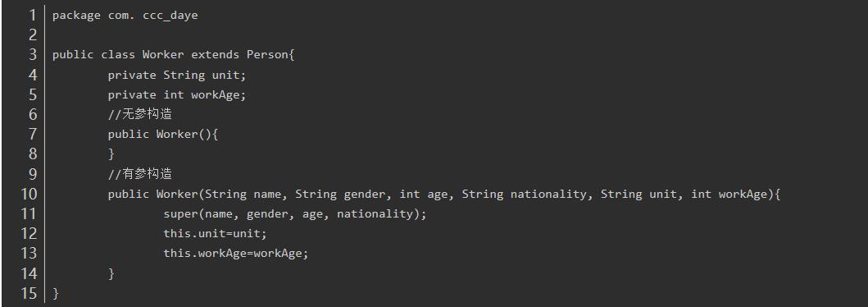Place cursor on package com. ccc_daye
The height and width of the screenshot is (307, 868).
125,16
